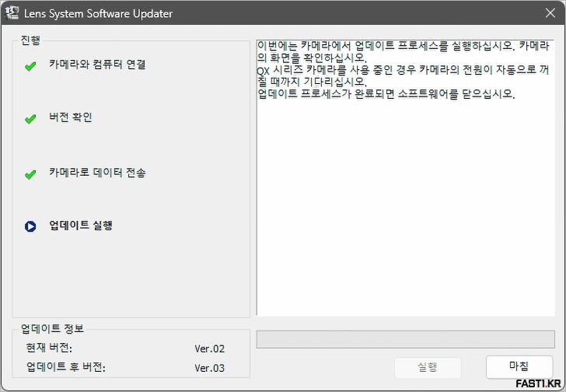
Task: Select the 업데이트 실행 step label
Action: point(81,226)
